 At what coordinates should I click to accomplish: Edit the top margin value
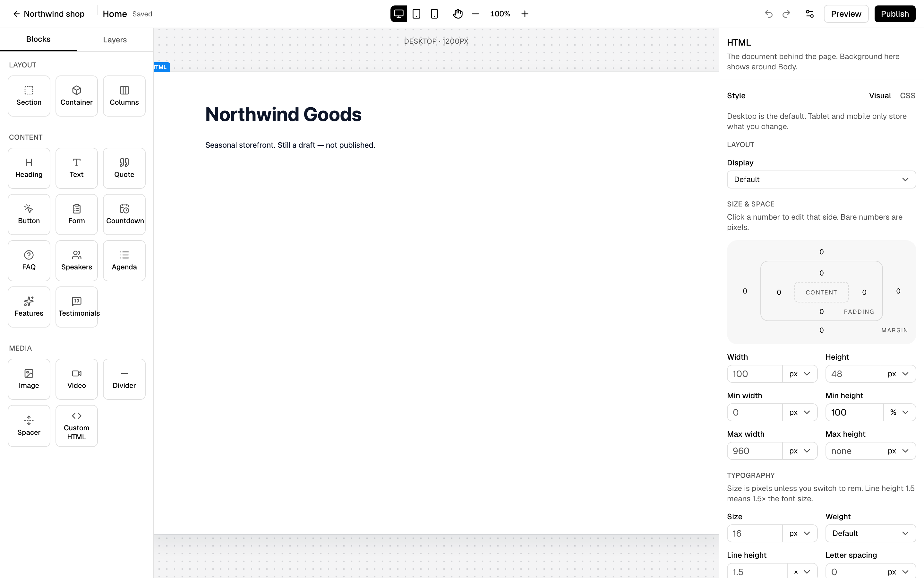pyautogui.click(x=821, y=252)
